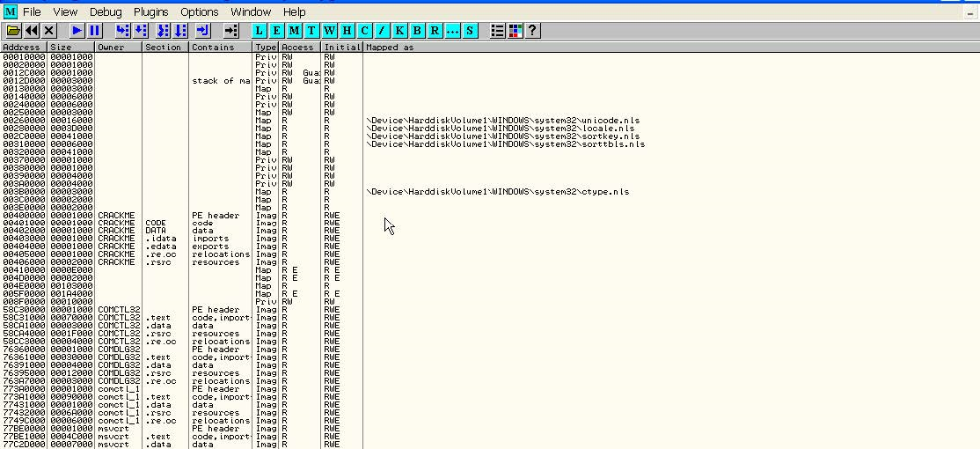Close the debugged program with X icon

[x=49, y=31]
